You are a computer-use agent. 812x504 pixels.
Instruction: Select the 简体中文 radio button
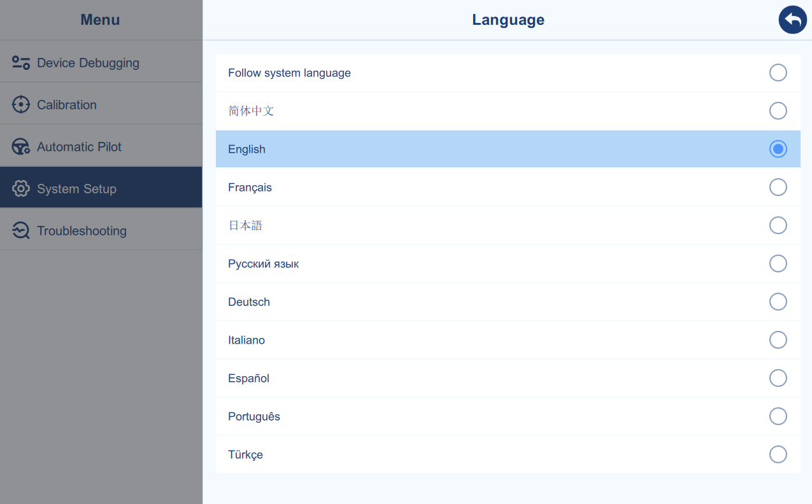(778, 111)
